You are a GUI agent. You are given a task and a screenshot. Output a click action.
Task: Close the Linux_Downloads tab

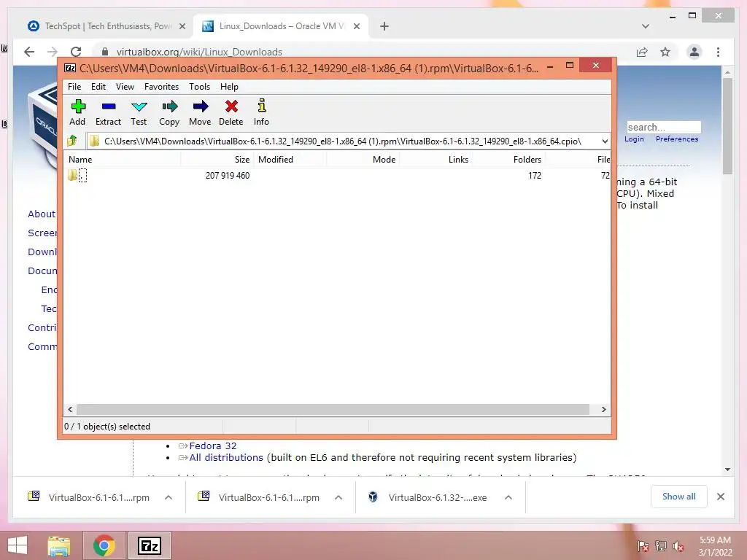point(356,27)
